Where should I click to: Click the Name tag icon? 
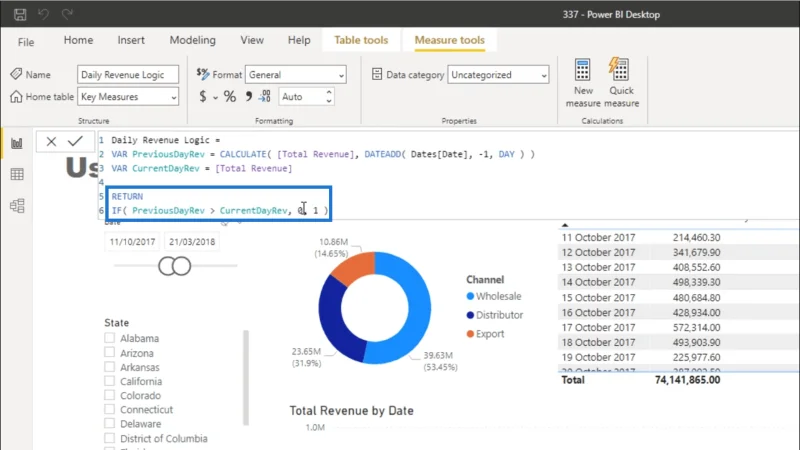pyautogui.click(x=16, y=74)
